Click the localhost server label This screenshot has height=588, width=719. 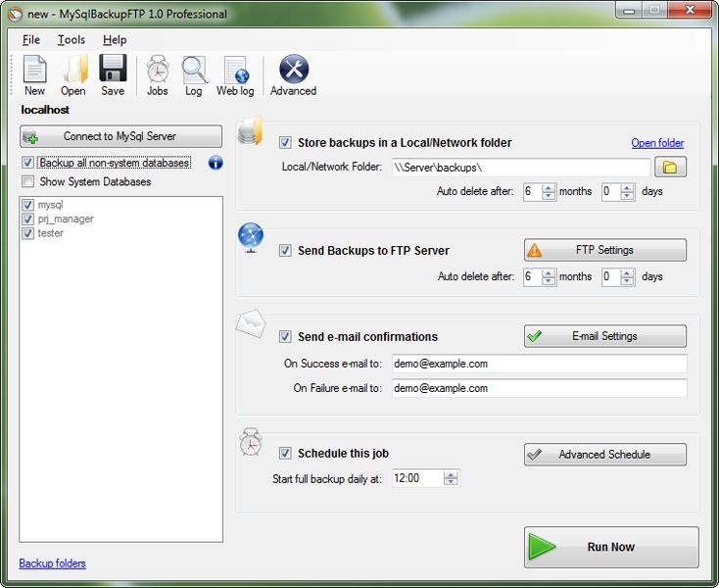coord(45,110)
